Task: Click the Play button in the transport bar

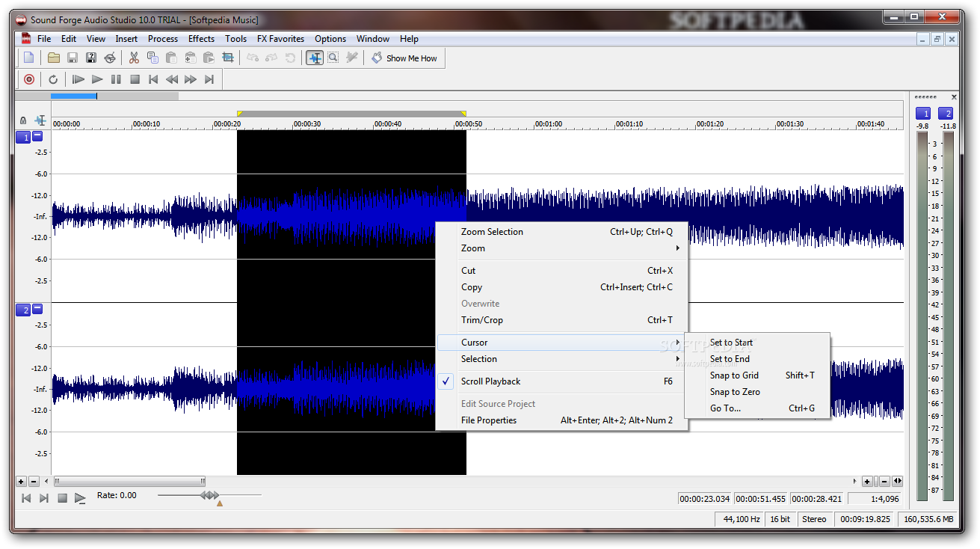Action: click(97, 79)
